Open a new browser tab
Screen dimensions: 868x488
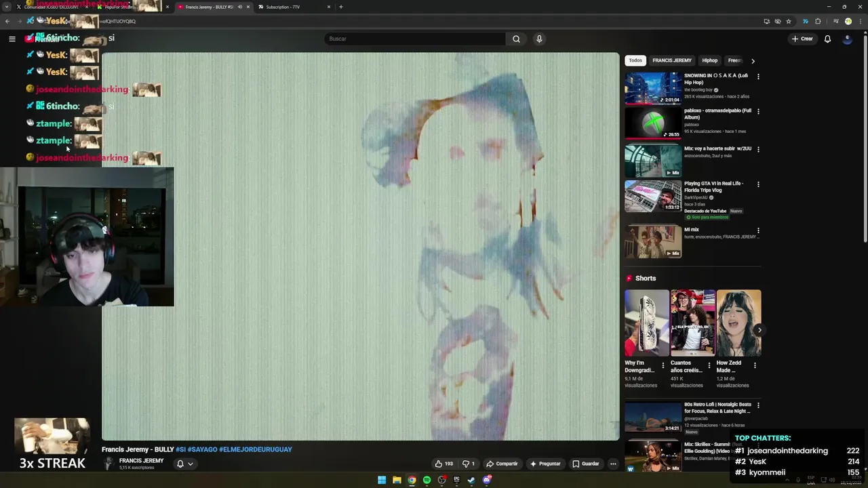[x=340, y=7]
